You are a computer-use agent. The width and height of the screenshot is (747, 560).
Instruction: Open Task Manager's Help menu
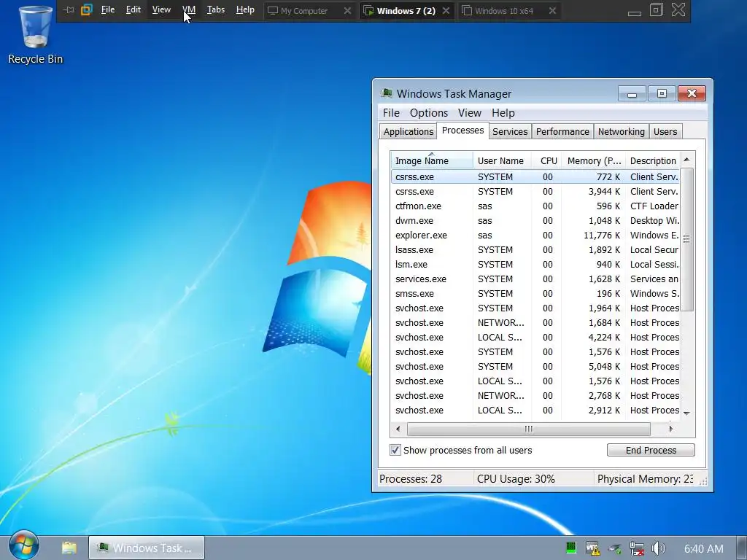click(503, 113)
